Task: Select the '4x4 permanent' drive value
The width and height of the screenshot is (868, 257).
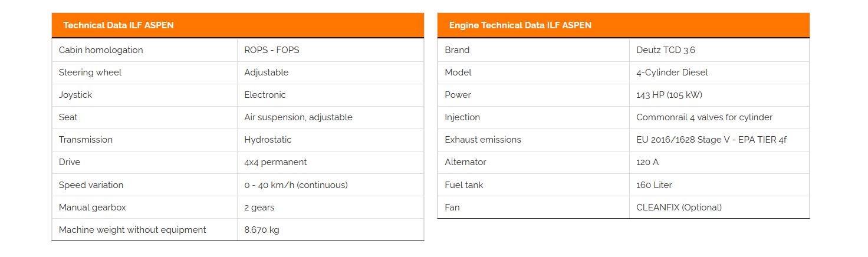Action: click(275, 162)
